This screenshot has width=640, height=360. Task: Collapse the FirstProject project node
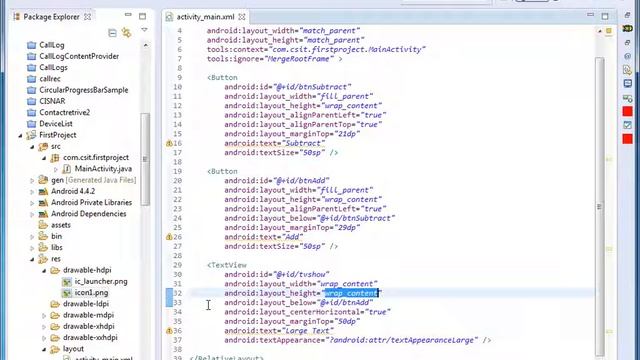[20, 135]
